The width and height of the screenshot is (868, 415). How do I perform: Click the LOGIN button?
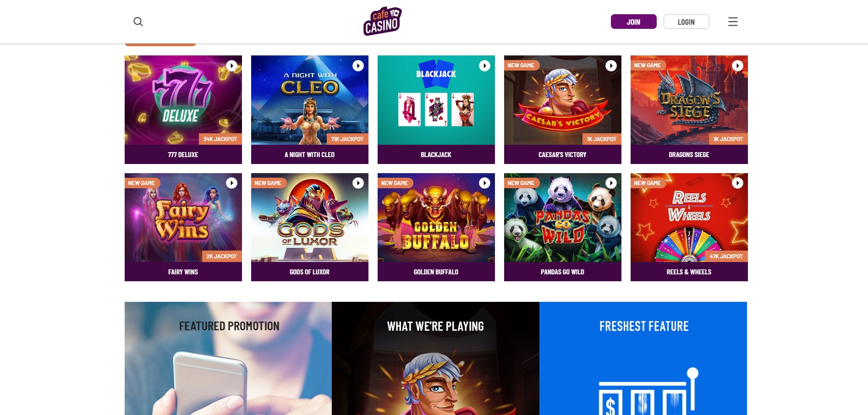[x=686, y=22]
